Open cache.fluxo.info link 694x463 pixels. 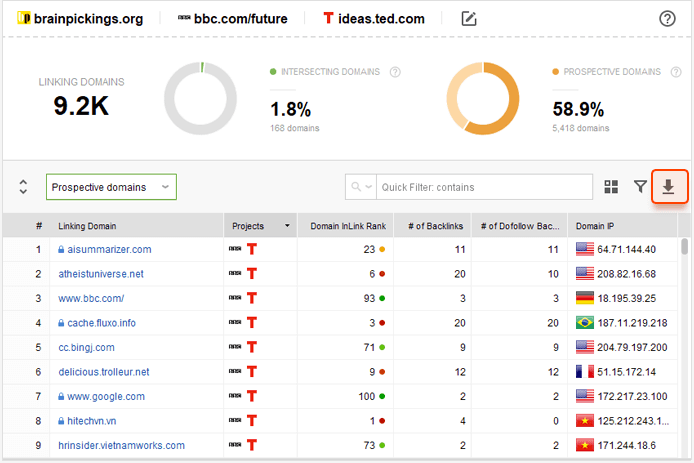(101, 323)
